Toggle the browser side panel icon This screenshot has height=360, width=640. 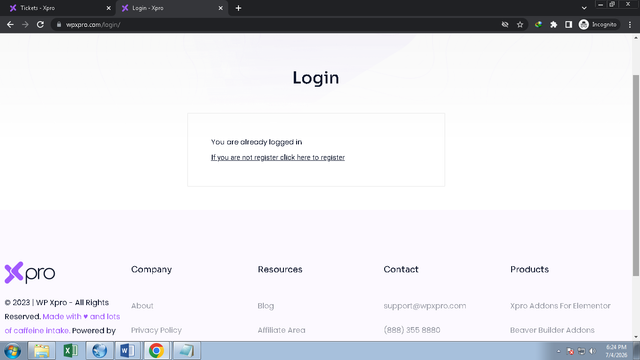[569, 24]
